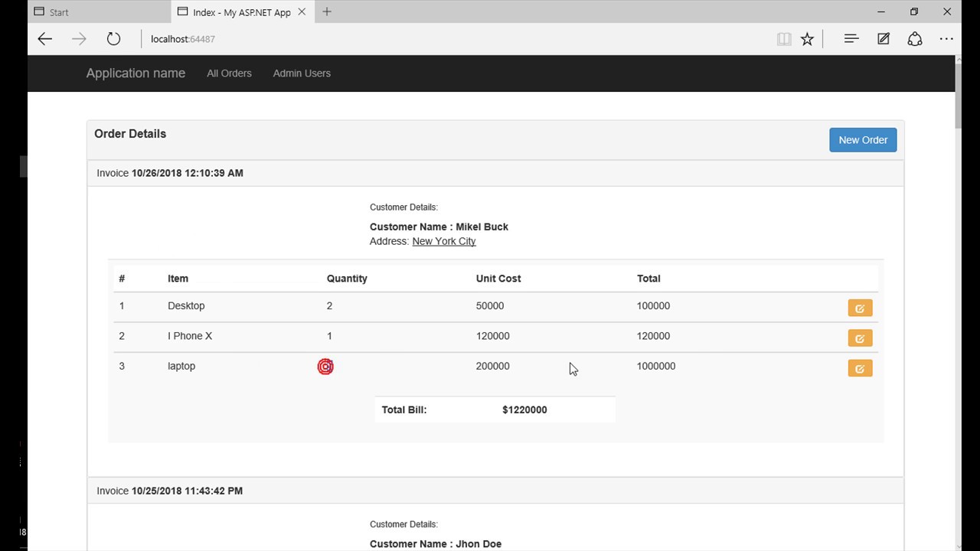The height and width of the screenshot is (551, 980).
Task: Open Admin Users in the navbar
Action: click(302, 73)
